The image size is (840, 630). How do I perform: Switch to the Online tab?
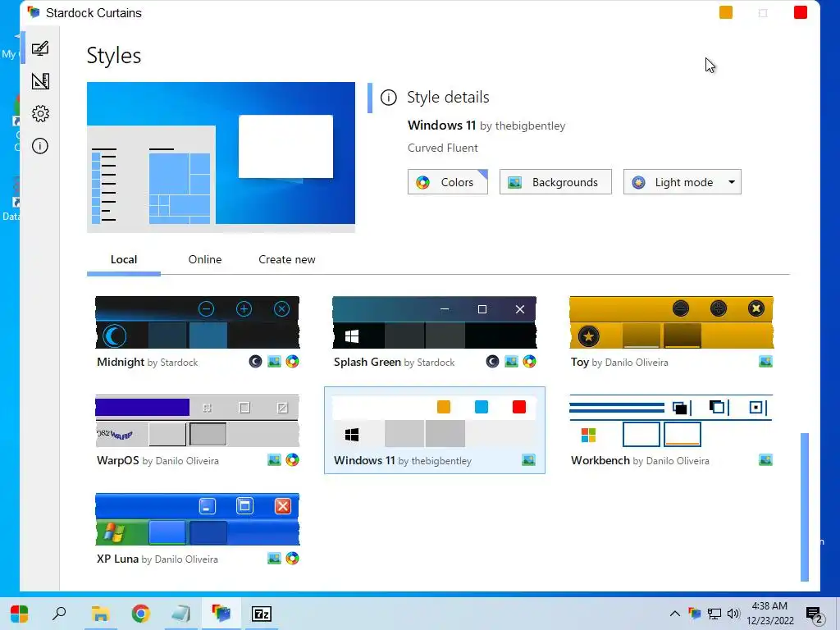(204, 259)
